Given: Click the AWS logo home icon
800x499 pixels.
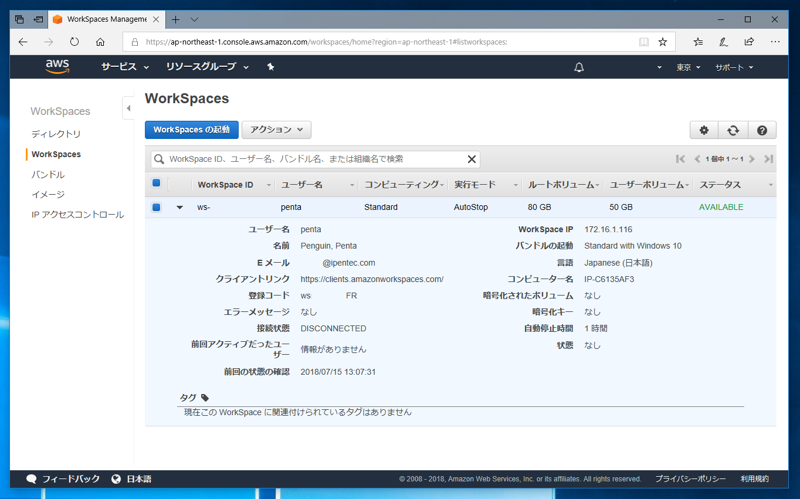Looking at the screenshot, I should (57, 66).
